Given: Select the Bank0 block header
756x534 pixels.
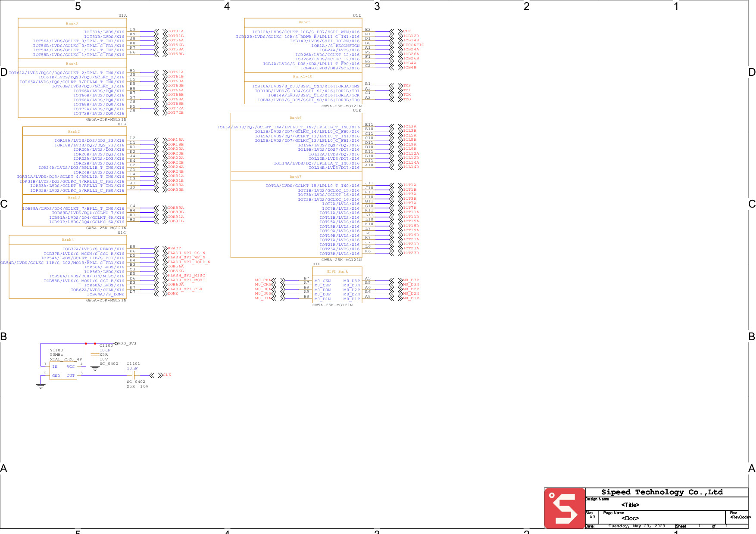Looking at the screenshot, I should click(72, 23).
